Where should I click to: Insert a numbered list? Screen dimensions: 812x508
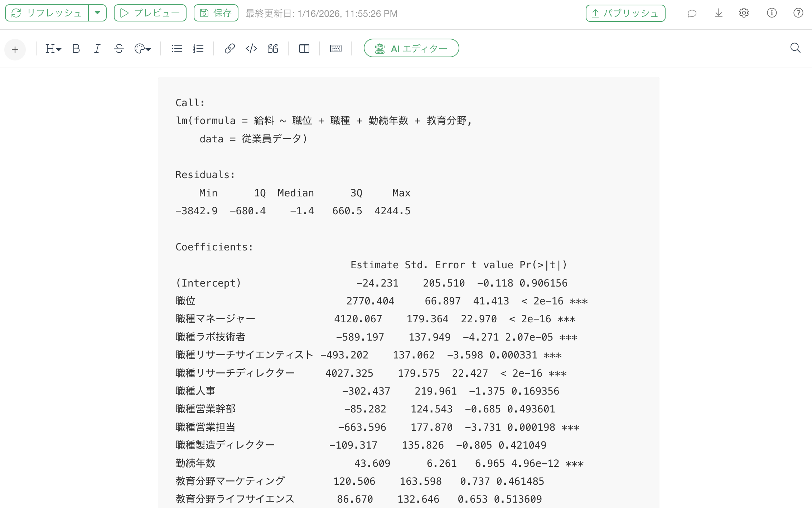pos(198,49)
